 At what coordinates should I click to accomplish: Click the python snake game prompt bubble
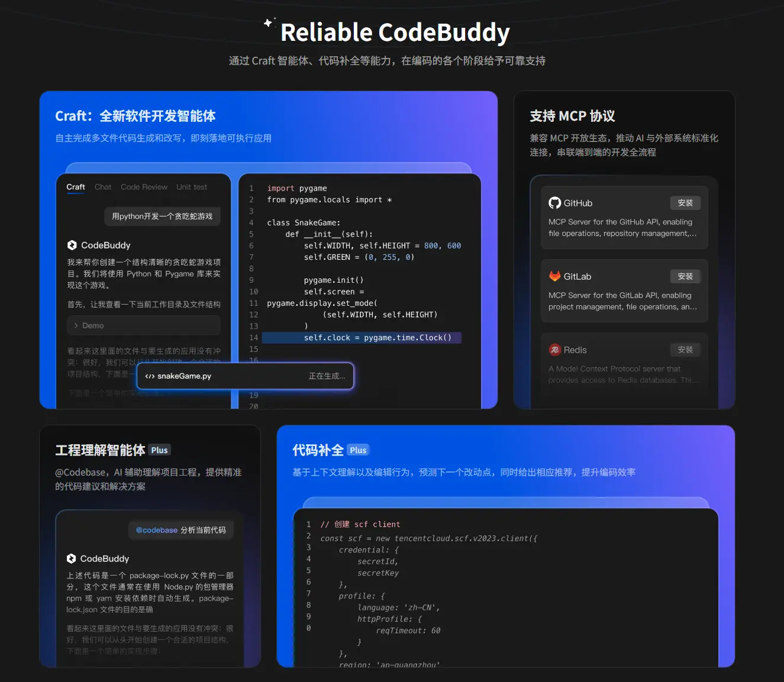tap(162, 216)
